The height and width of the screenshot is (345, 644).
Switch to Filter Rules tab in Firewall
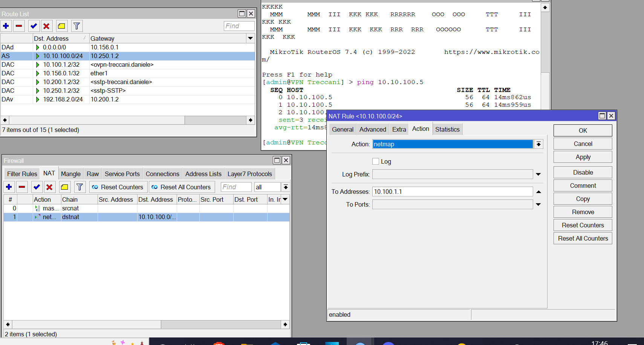point(22,174)
